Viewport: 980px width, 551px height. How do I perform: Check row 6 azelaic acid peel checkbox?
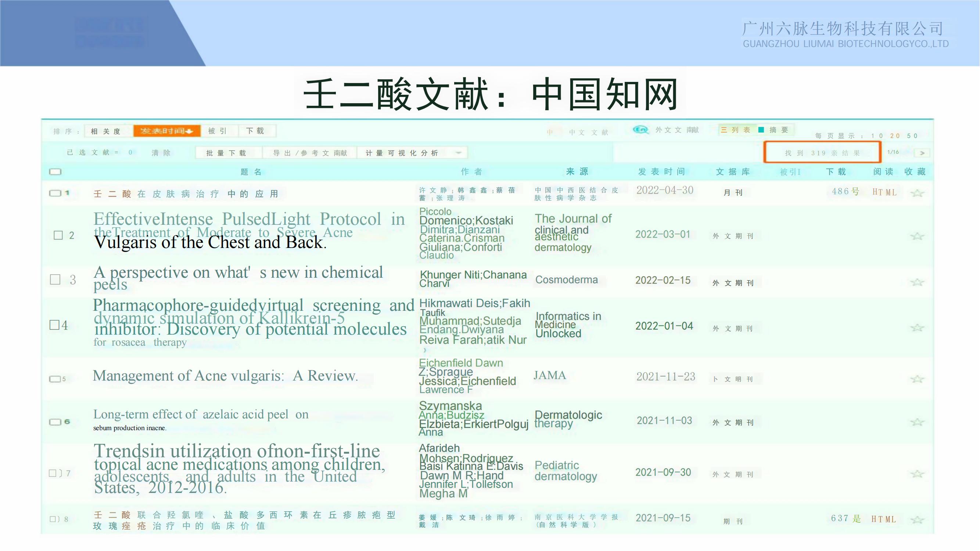[55, 422]
